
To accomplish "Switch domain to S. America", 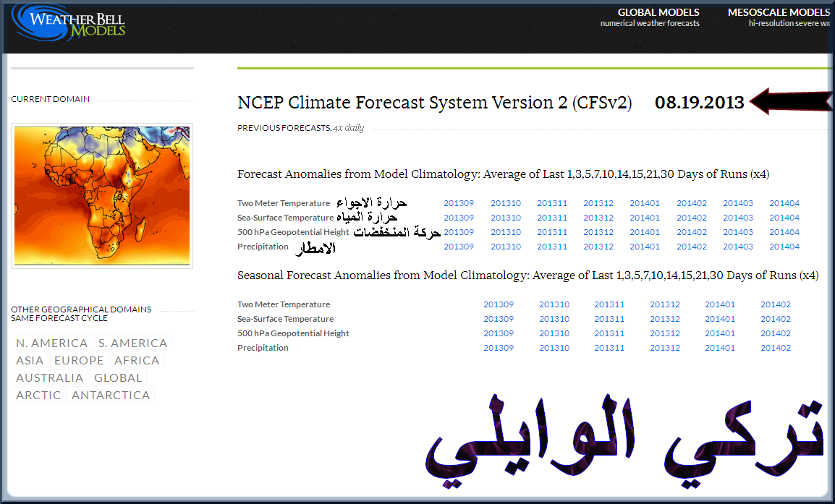I will pyautogui.click(x=132, y=343).
